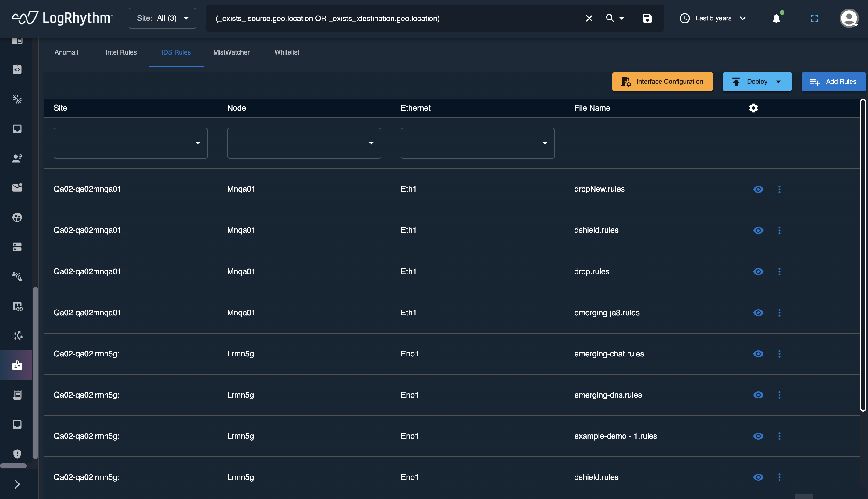Image resolution: width=868 pixels, height=499 pixels.
Task: Expand sidebar with bottom chevron arrow
Action: coord(17,484)
